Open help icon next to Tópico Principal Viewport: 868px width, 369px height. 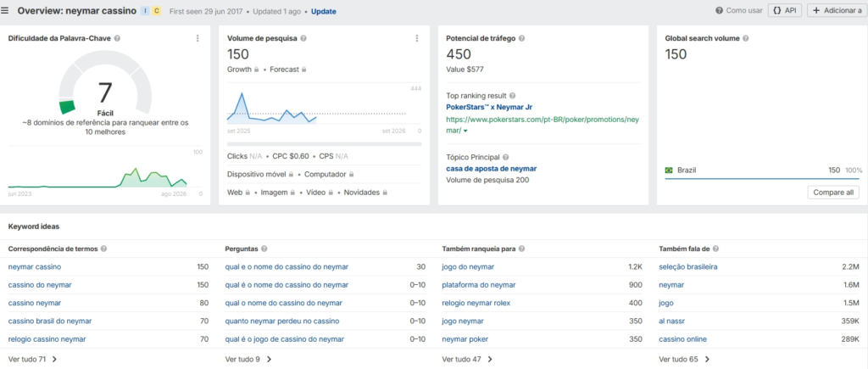[x=505, y=157]
